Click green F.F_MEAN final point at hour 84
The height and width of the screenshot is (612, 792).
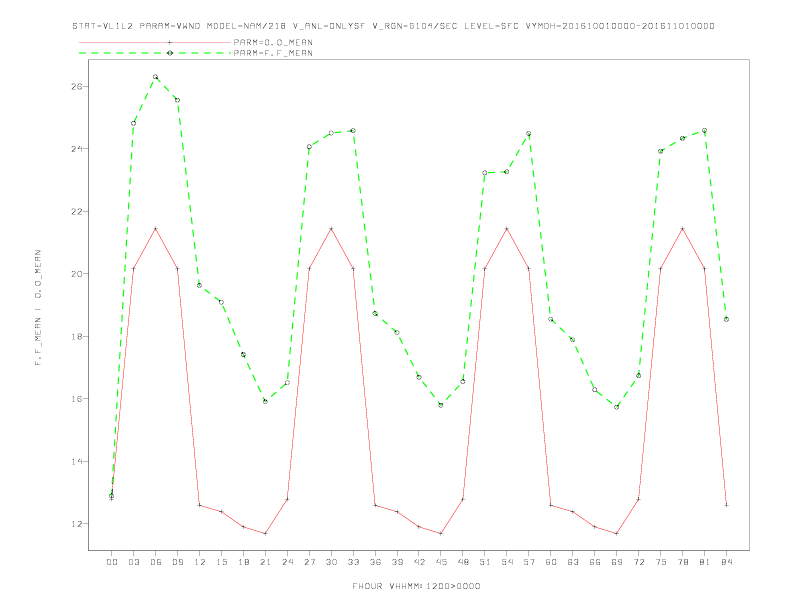click(726, 319)
